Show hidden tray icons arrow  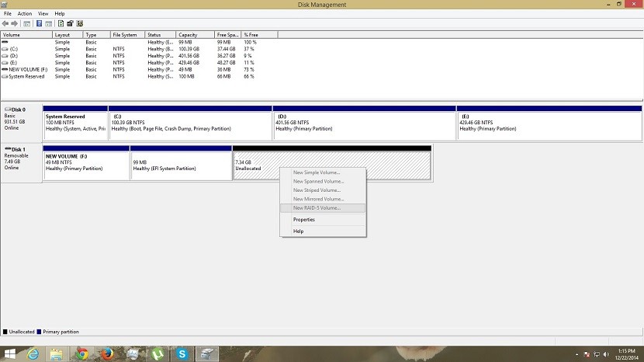point(576,354)
